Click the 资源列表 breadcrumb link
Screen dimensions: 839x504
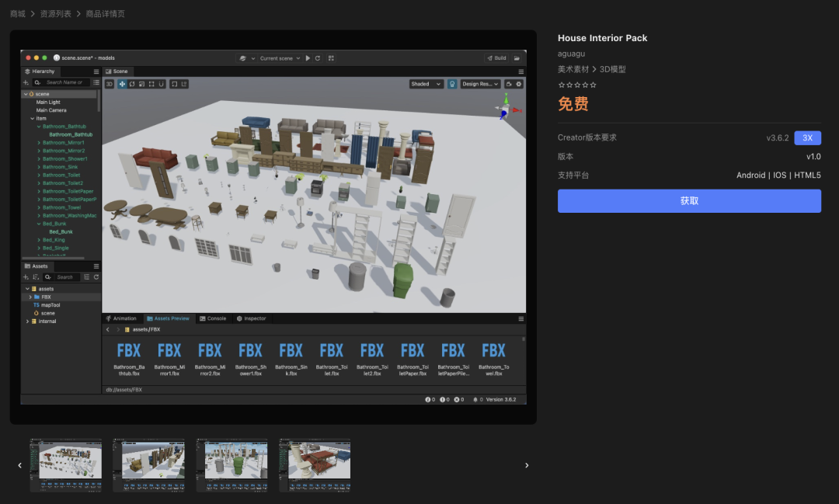click(x=56, y=13)
